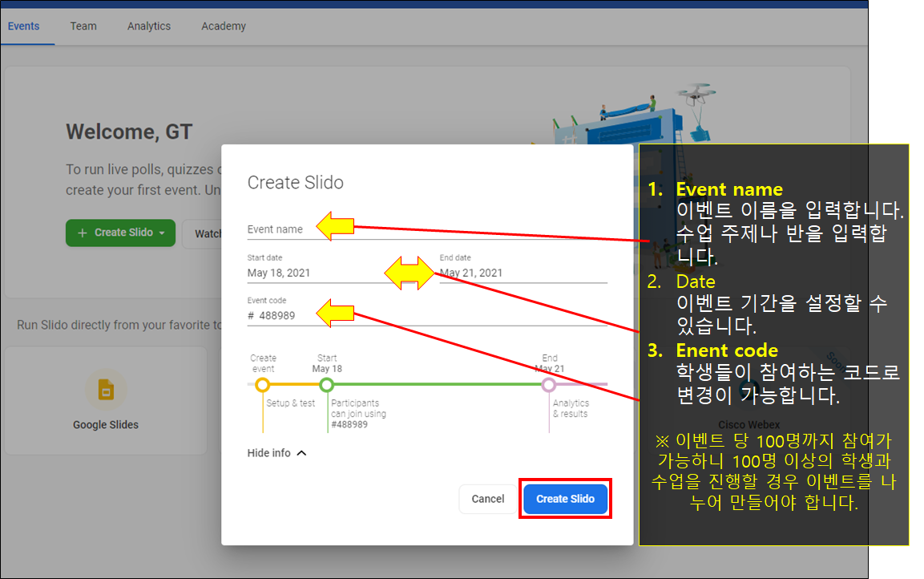Screen dimensions: 924x579
Task: Switch to the Events tab
Action: [23, 26]
